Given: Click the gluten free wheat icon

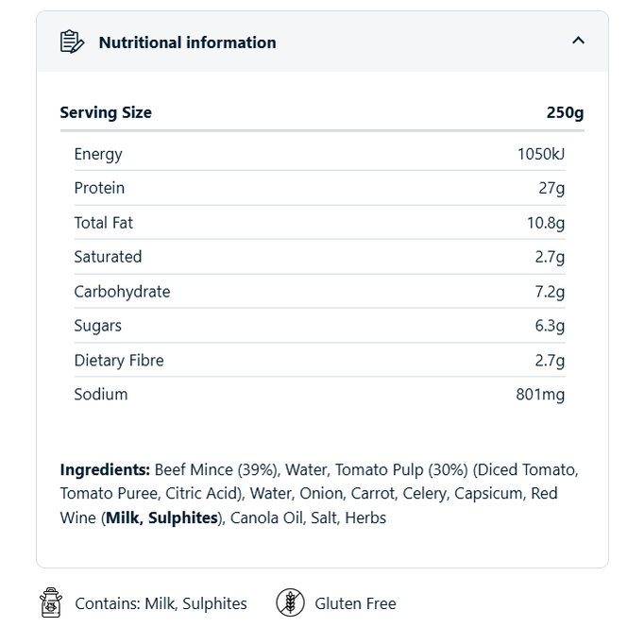Looking at the screenshot, I should click(290, 602).
